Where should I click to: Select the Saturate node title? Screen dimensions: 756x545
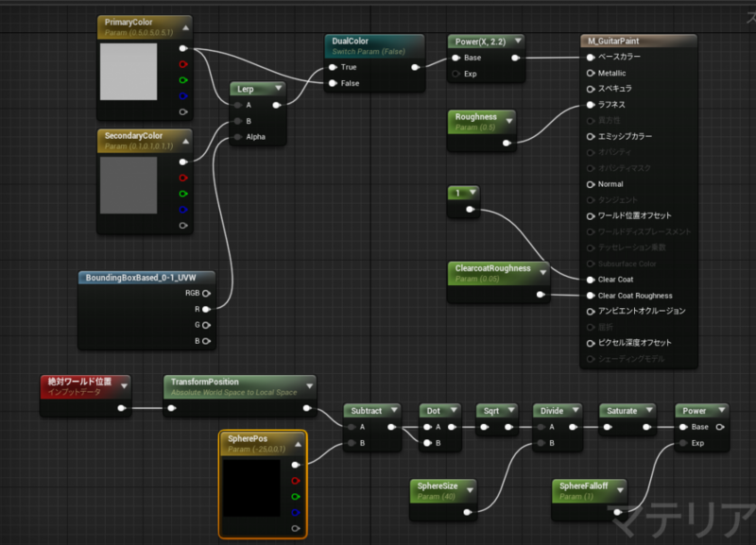coord(622,411)
